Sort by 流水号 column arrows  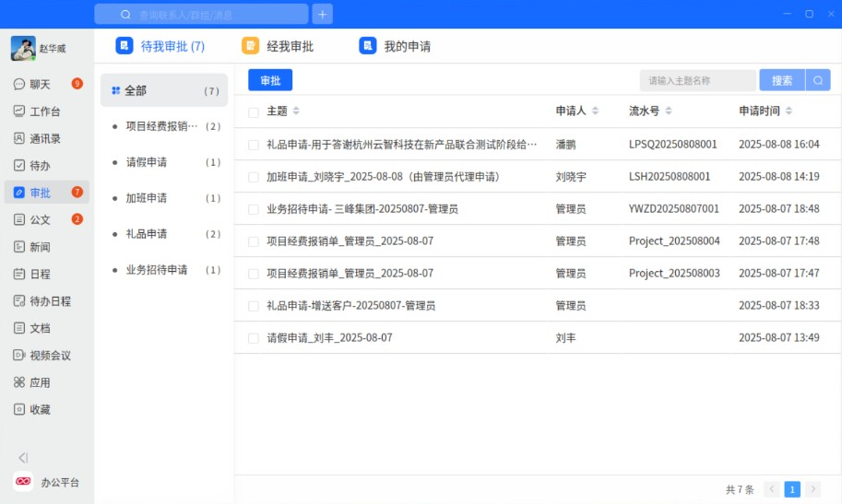[668, 111]
